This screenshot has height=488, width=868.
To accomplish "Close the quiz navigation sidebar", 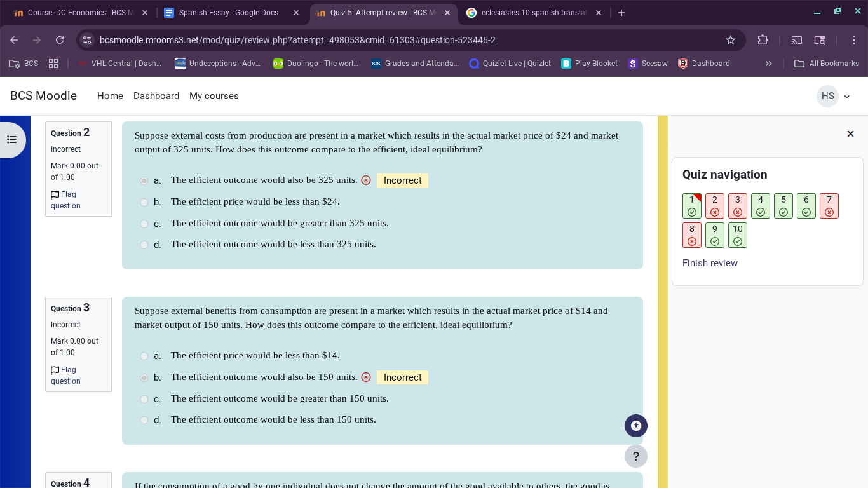I will pyautogui.click(x=850, y=133).
